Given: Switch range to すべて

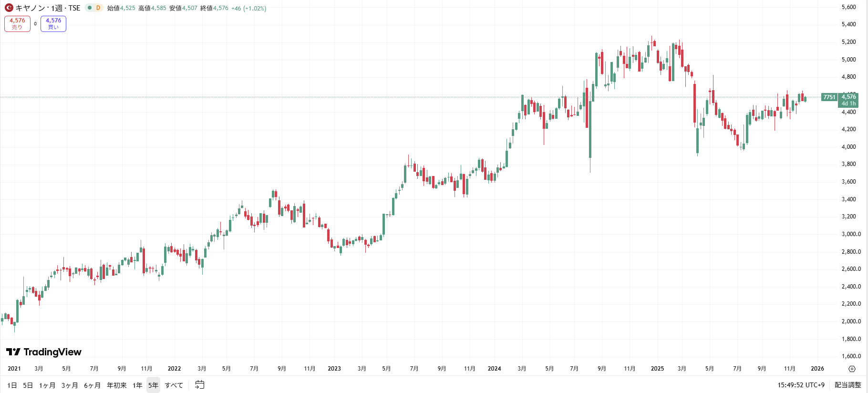Looking at the screenshot, I should 174,385.
